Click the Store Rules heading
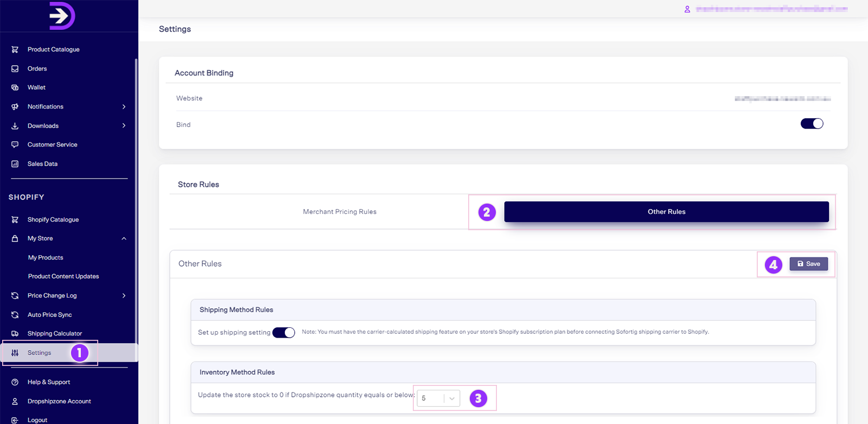Viewport: 868px width, 424px height. coord(199,185)
